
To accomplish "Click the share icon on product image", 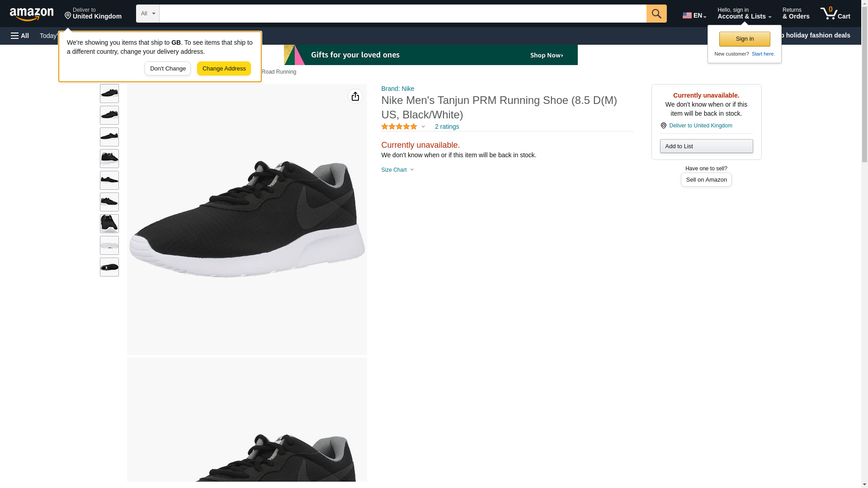I will [x=355, y=96].
